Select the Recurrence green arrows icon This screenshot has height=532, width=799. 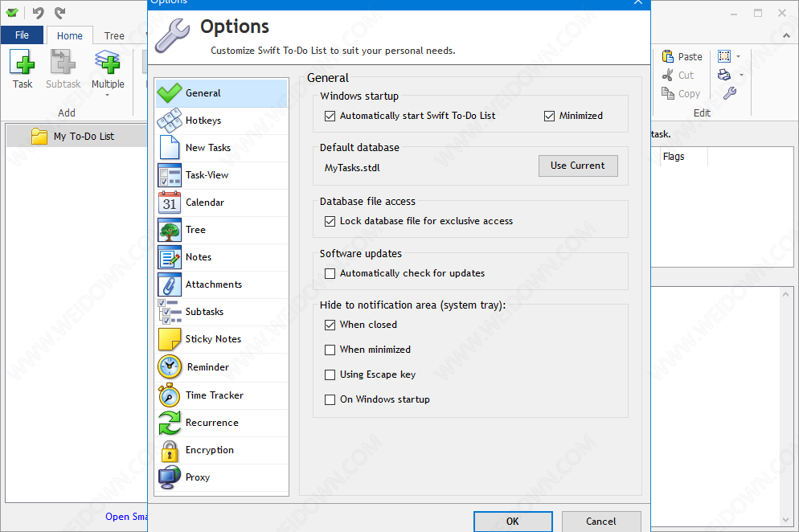click(x=170, y=423)
